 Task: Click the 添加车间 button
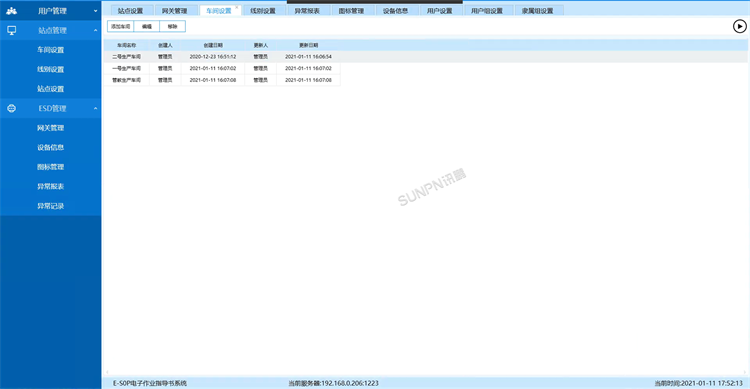coord(121,26)
